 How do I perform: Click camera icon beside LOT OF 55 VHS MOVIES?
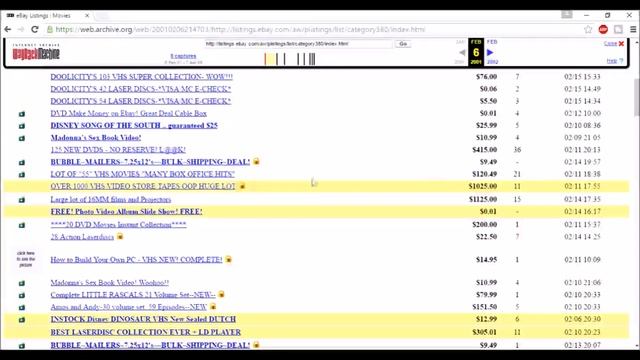pyautogui.click(x=22, y=175)
